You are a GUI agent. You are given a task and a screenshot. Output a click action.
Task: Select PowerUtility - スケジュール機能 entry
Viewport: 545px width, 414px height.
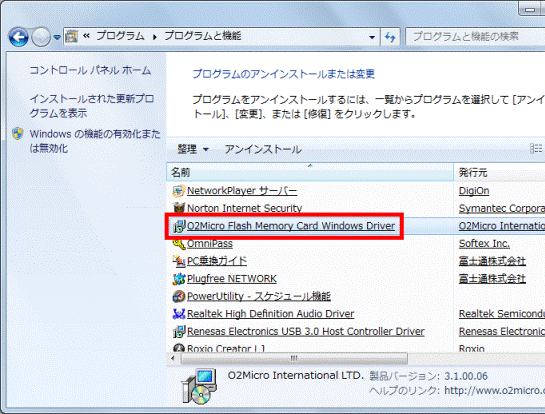click(x=259, y=297)
